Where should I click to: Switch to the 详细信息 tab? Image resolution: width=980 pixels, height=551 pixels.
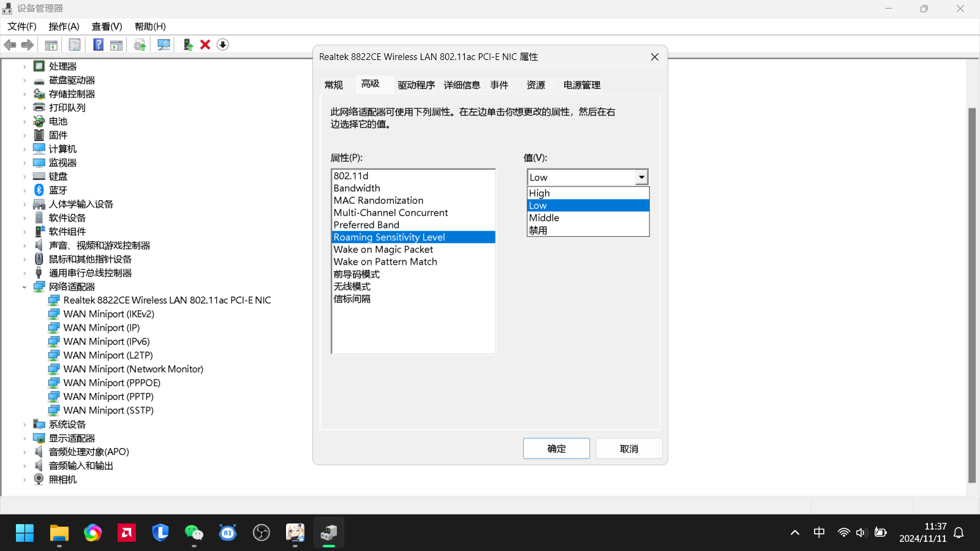point(462,85)
